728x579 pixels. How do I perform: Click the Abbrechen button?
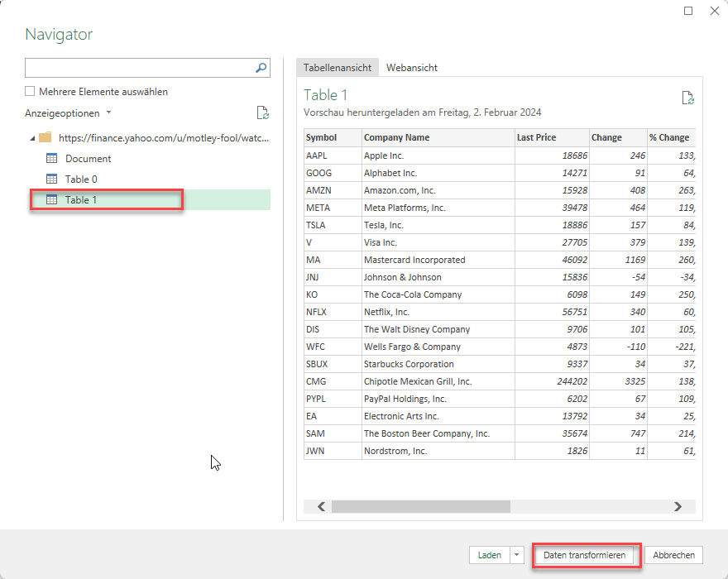pyautogui.click(x=673, y=555)
